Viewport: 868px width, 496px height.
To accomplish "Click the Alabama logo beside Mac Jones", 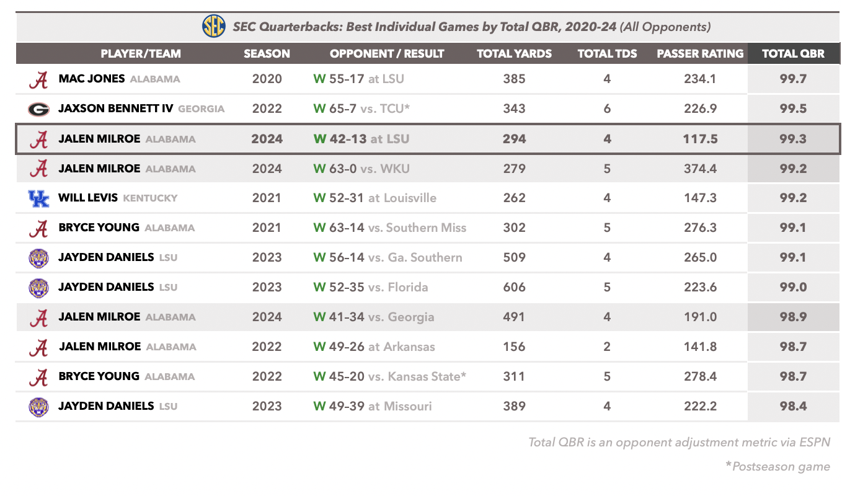I will point(38,80).
